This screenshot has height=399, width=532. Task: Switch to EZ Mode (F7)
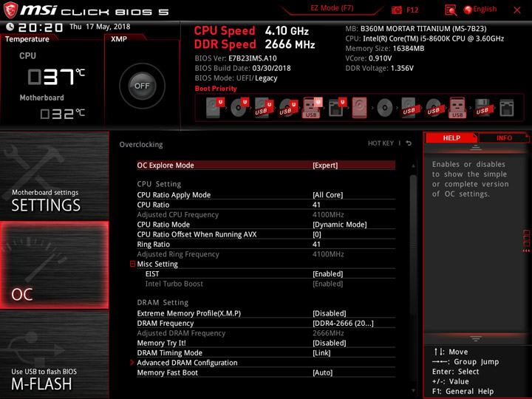point(332,8)
